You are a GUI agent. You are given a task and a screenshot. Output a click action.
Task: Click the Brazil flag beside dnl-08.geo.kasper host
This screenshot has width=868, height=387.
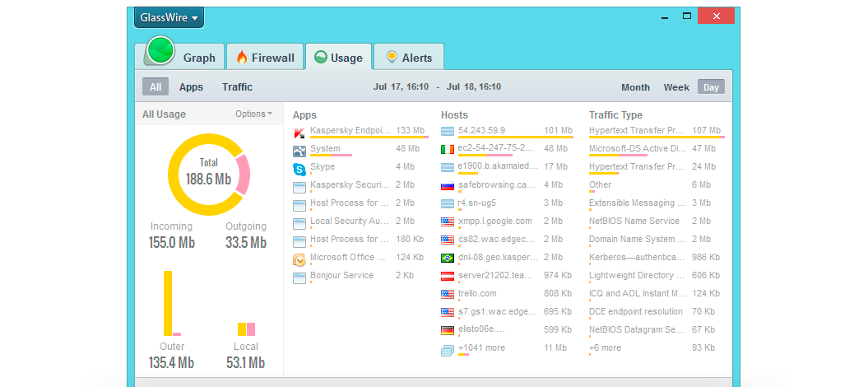click(x=448, y=258)
